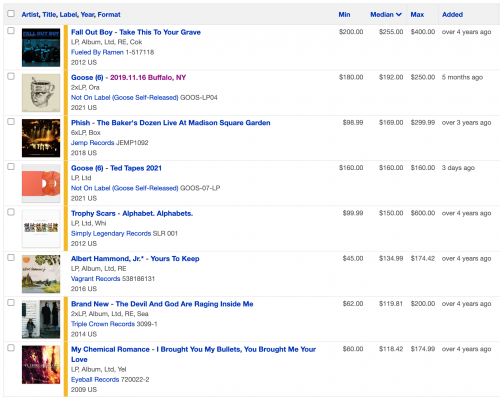The width and height of the screenshot is (500, 397).
Task: Open the Goose Buffalo NY cover thumbnail
Action: [41, 93]
